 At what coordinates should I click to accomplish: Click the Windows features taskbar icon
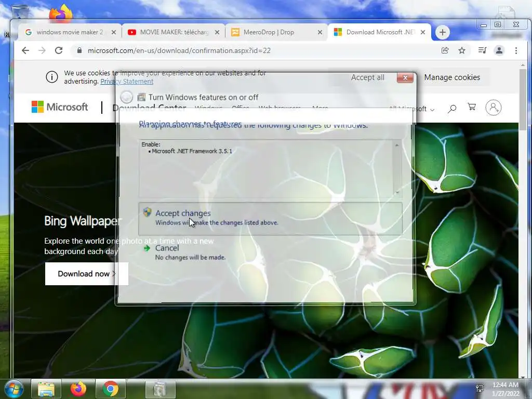point(160,389)
